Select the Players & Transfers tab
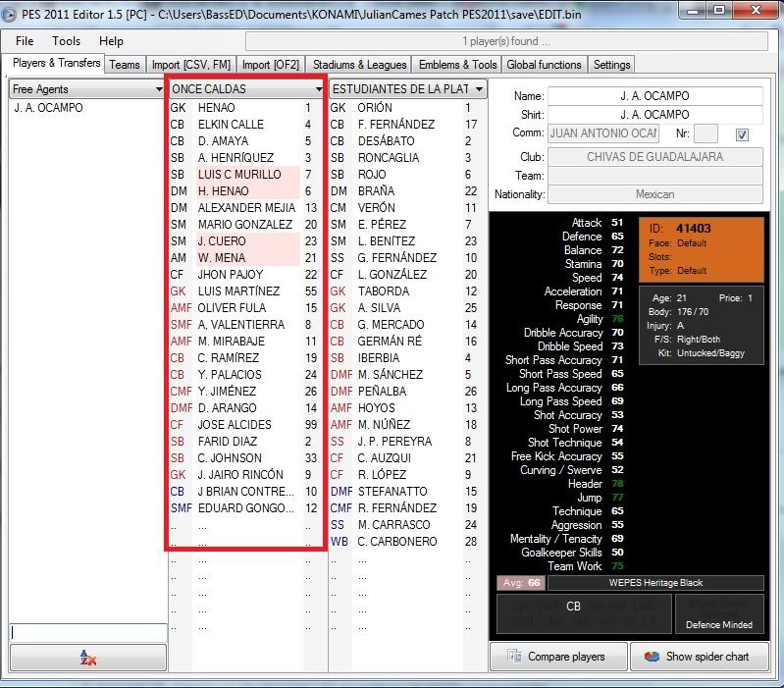The image size is (784, 688). 56,63
